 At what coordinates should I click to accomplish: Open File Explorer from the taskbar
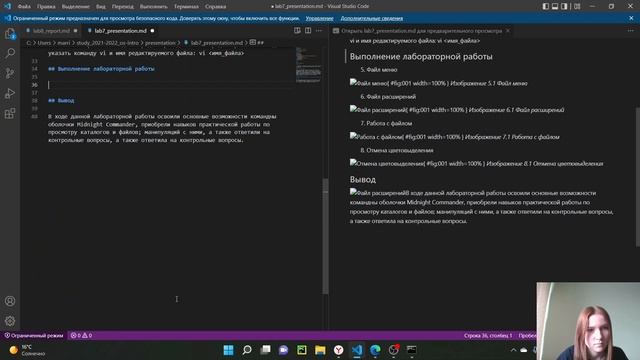(320, 350)
